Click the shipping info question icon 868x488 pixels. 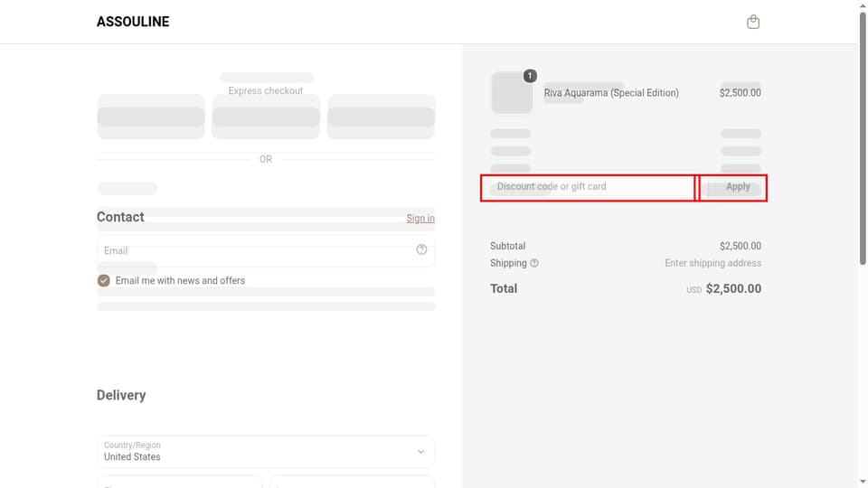point(534,263)
